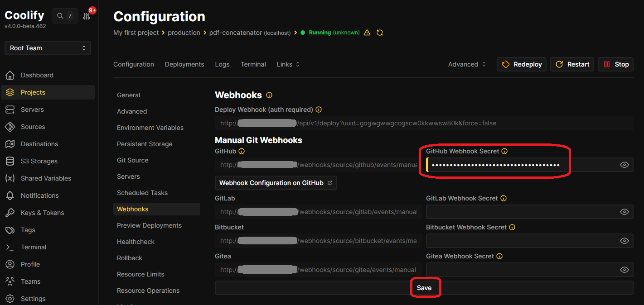644x305 pixels.
Task: Click the Teams people icon
Action: tap(10, 281)
